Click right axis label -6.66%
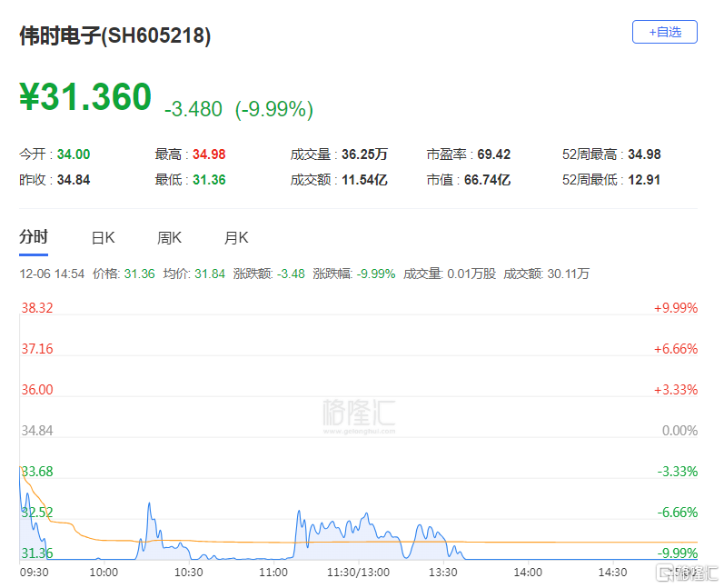 tap(678, 513)
